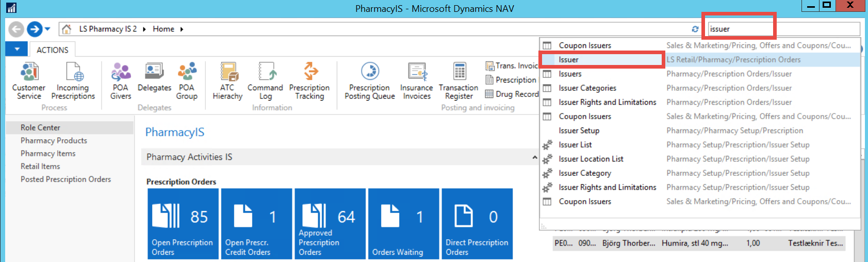Open the Open Prescription Orders tile
The image size is (868, 262).
(183, 224)
